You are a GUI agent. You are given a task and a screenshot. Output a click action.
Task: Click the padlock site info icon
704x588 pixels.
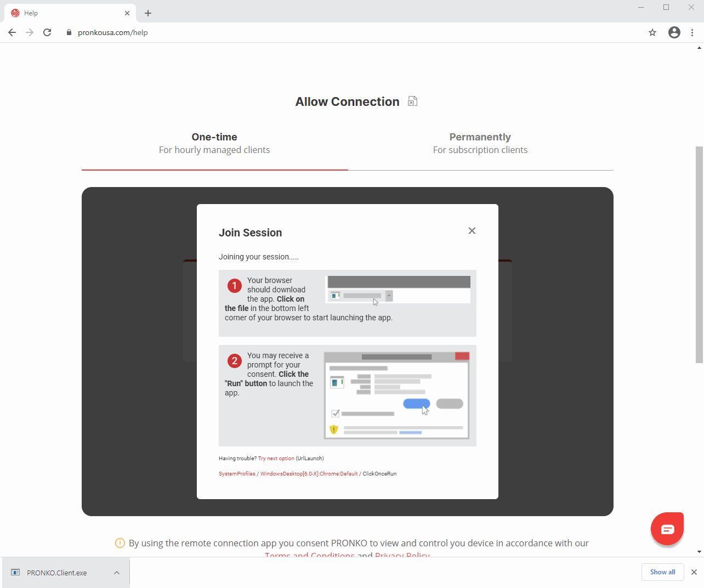(69, 32)
